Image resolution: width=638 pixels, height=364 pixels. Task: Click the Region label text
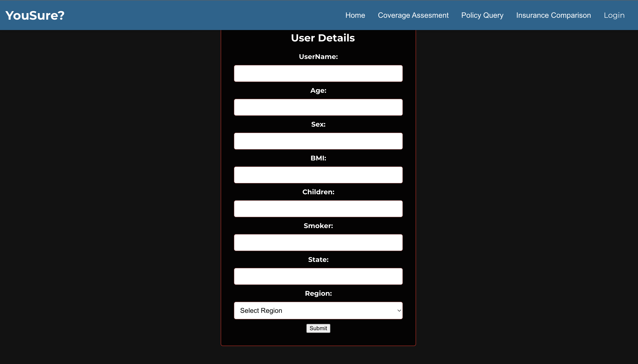click(318, 293)
